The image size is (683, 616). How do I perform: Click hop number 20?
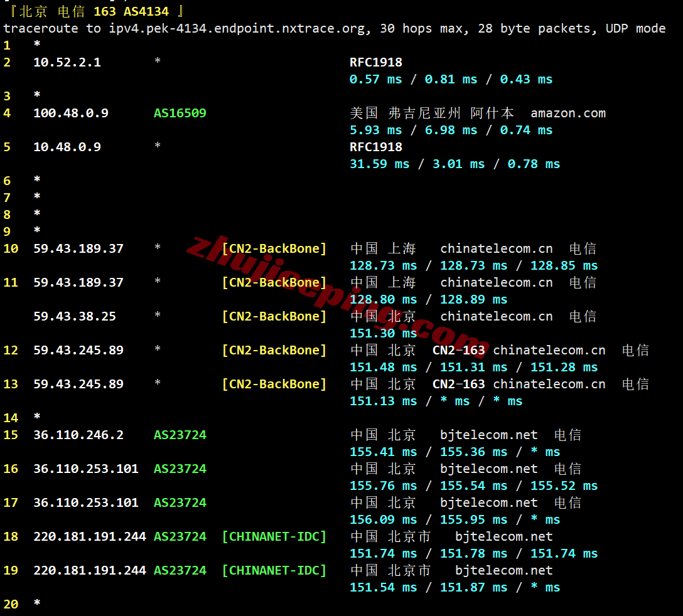(x=11, y=605)
